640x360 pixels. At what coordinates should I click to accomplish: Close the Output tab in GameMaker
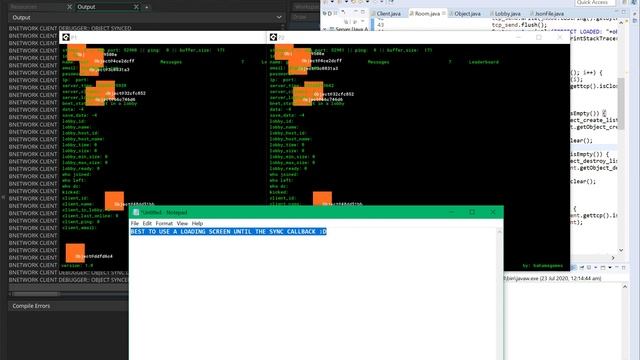136,7
